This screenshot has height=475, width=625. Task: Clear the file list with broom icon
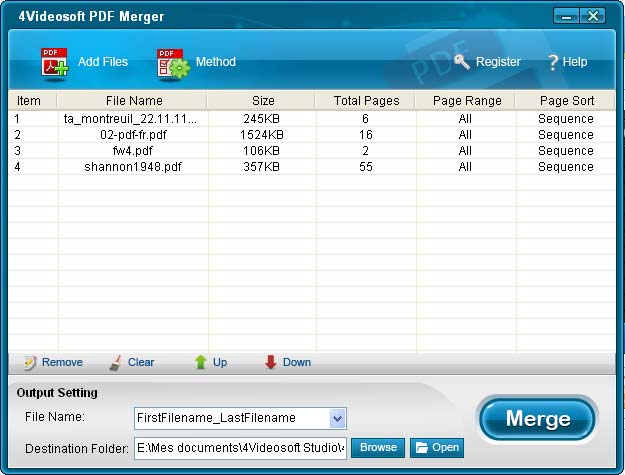pos(116,362)
